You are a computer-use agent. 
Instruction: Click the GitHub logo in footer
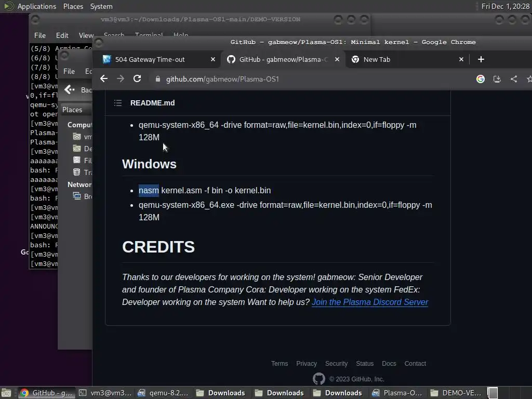(x=318, y=379)
